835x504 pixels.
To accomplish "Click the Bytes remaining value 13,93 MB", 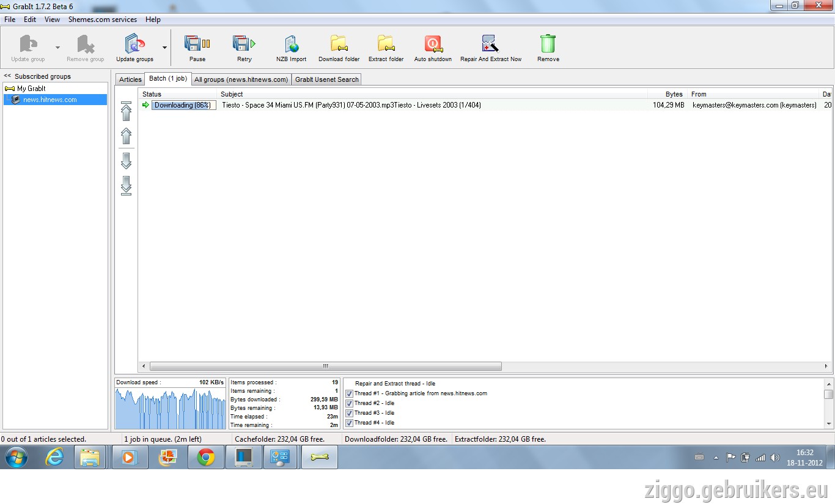I will tap(326, 408).
